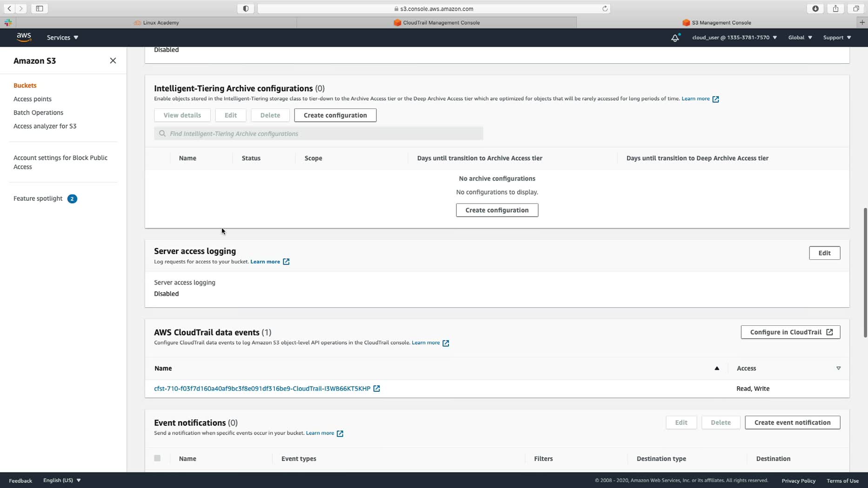Click the AWS logo home icon
This screenshot has width=868, height=488.
coord(24,37)
